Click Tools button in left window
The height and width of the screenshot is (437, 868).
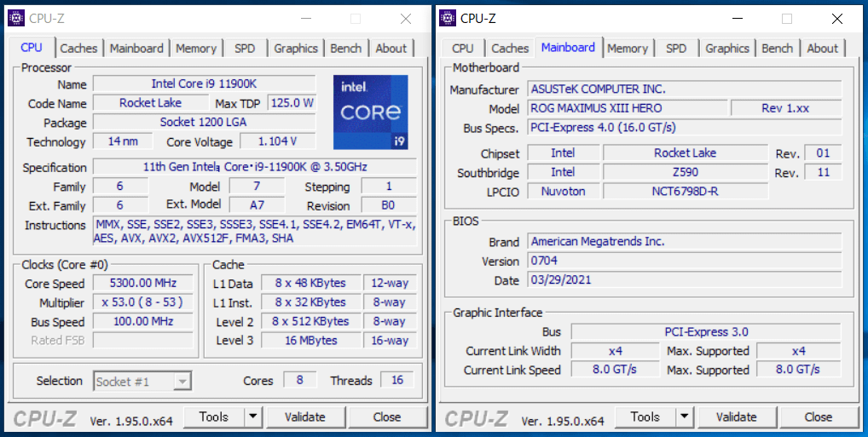[214, 417]
